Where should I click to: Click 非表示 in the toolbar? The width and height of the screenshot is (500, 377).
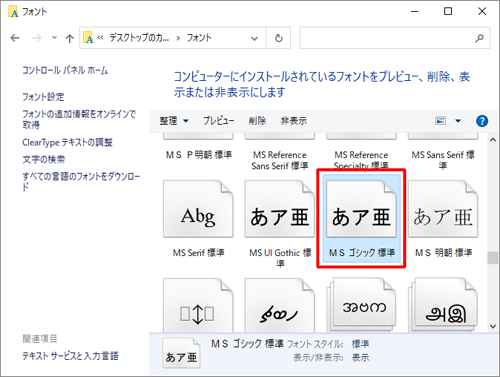click(x=294, y=121)
